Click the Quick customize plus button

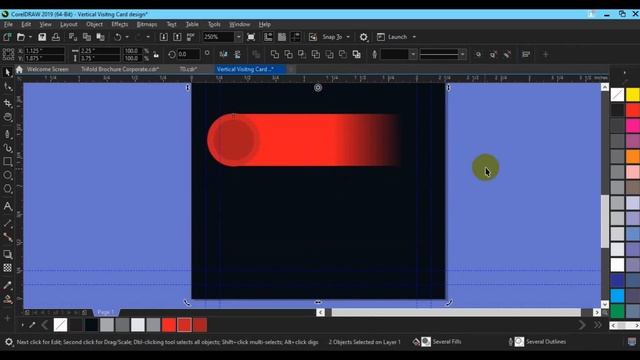click(x=545, y=54)
